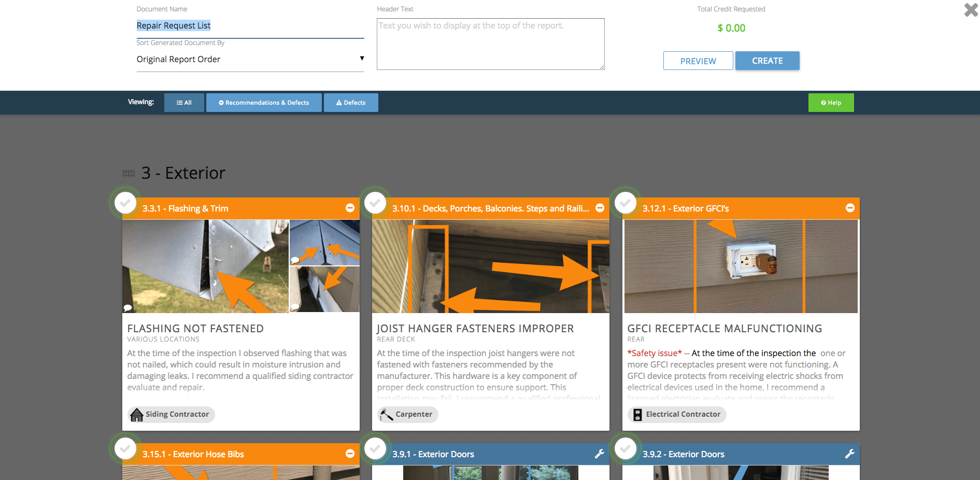Filter by Recommendations & Defects

point(264,103)
